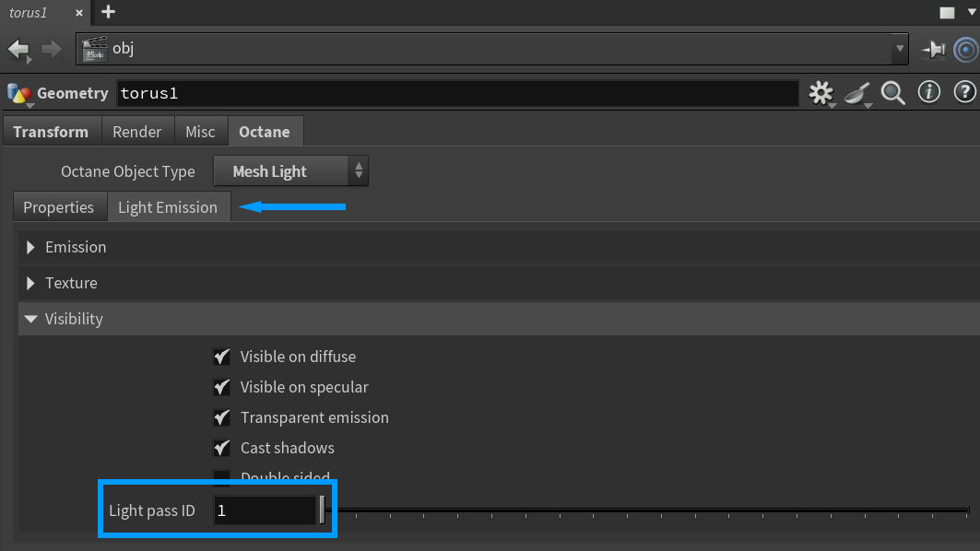Uncheck the Cast shadows option
Image resolution: width=980 pixels, height=551 pixels.
pyautogui.click(x=221, y=448)
